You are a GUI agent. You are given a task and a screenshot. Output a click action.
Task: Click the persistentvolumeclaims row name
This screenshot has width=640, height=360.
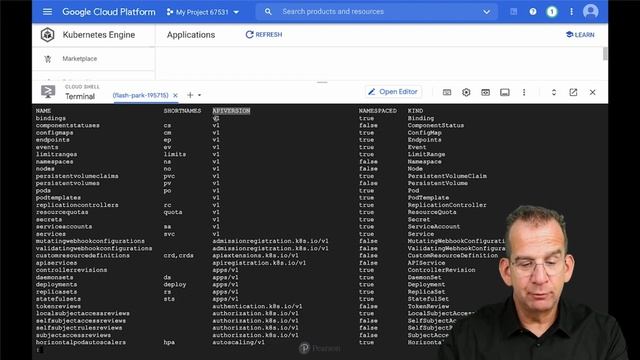pos(77,176)
